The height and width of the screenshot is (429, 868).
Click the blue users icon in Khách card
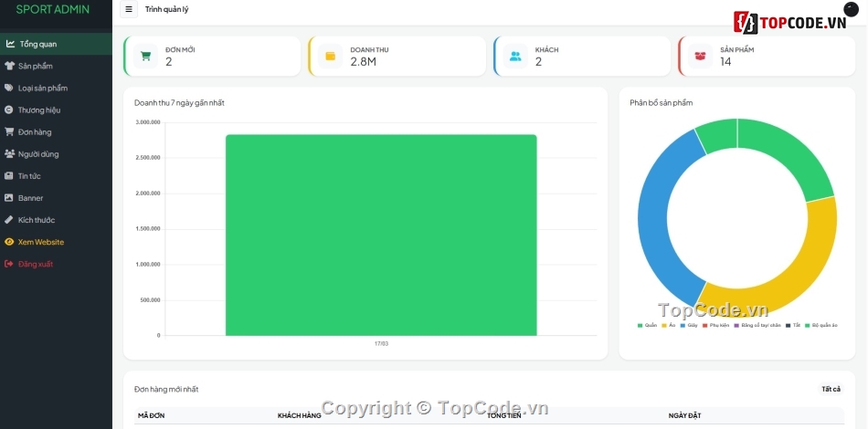pyautogui.click(x=515, y=56)
